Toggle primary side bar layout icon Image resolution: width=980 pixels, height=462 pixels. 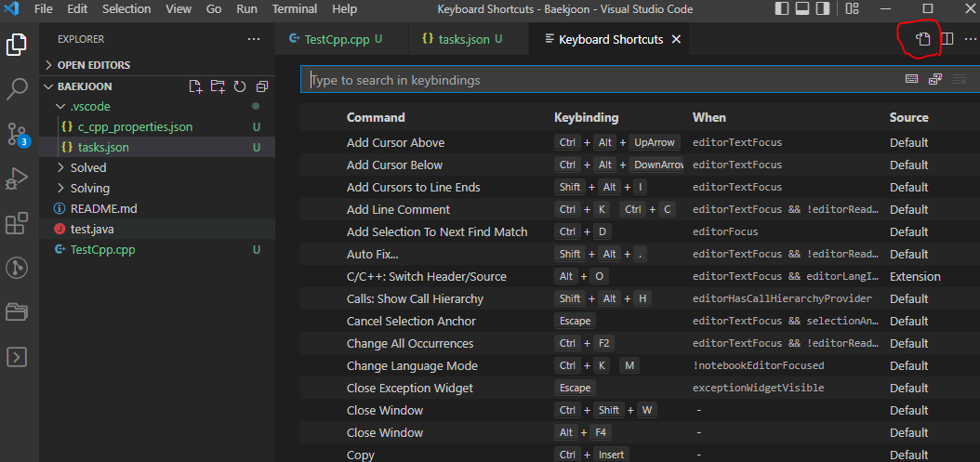click(781, 8)
